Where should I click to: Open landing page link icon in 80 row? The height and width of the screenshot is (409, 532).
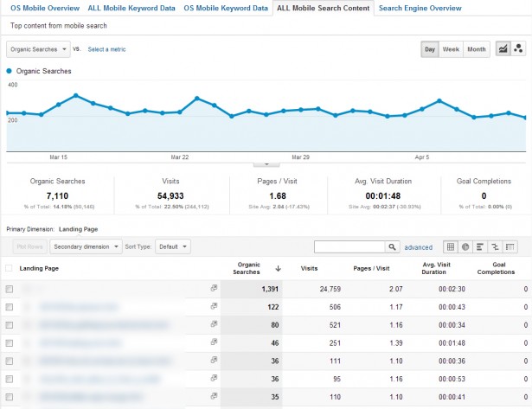214,324
